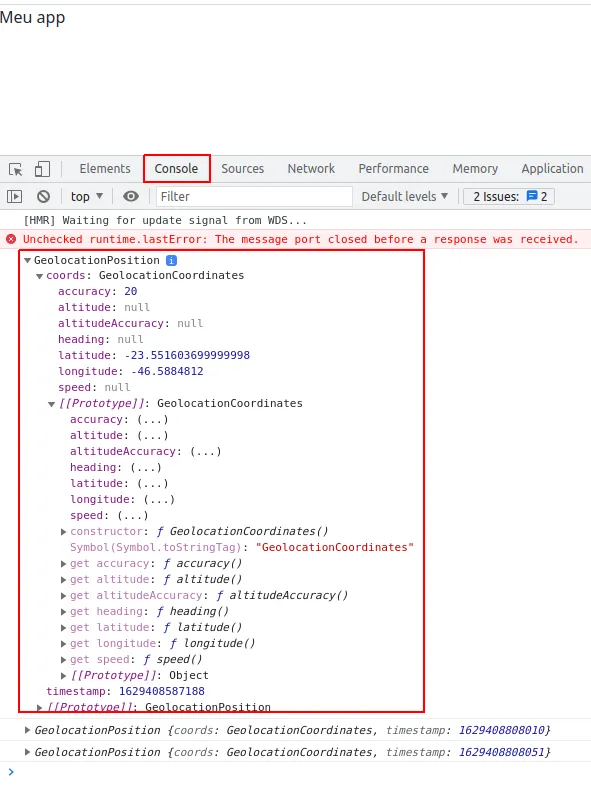The width and height of the screenshot is (591, 789).
Task: Expand the get altitude getter
Action: 63,580
